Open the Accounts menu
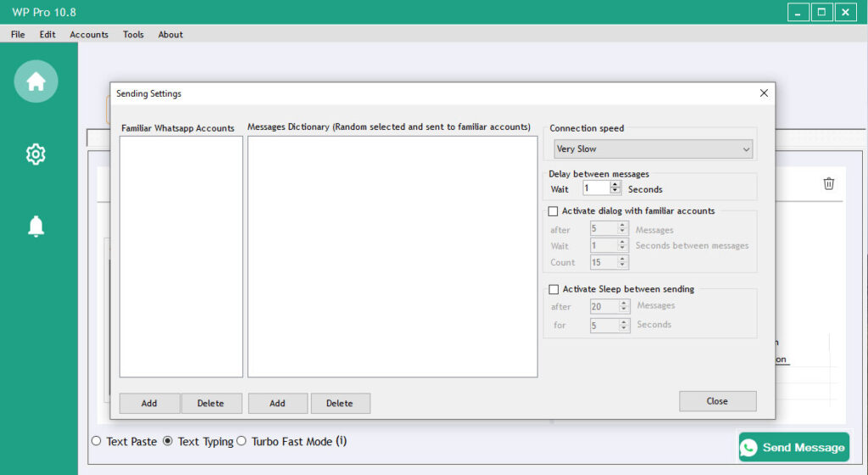Viewport: 868px width, 475px height. [x=89, y=35]
